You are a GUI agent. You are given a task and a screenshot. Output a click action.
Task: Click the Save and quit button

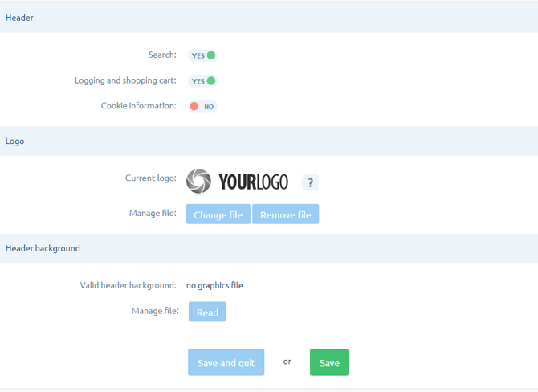[226, 362]
